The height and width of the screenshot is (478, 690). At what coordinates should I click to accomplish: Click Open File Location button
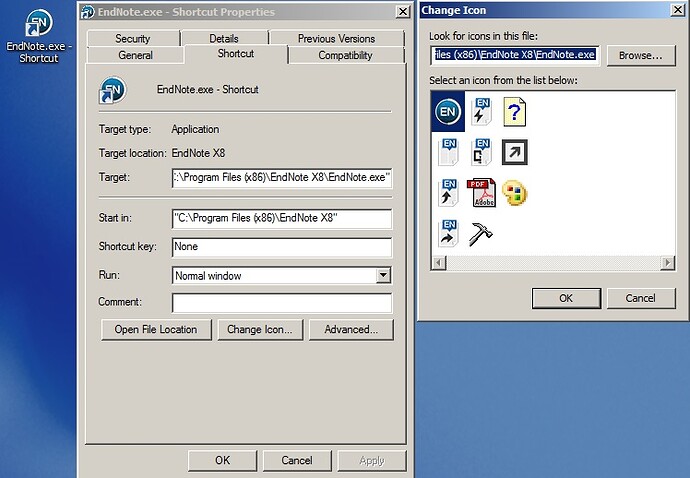point(156,330)
